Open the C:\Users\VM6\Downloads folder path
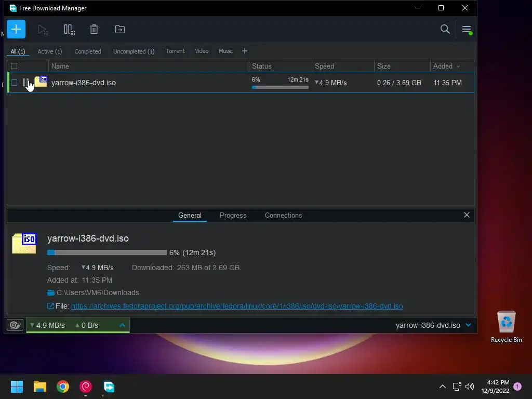Image resolution: width=532 pixels, height=399 pixels. [98, 292]
